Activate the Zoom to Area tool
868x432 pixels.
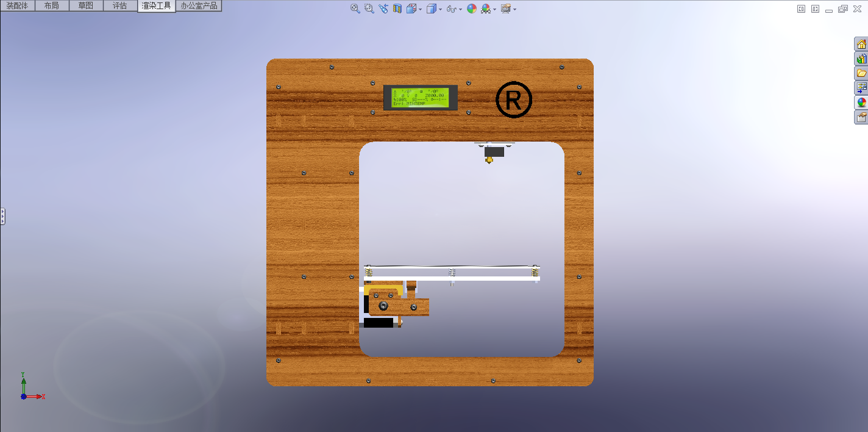(369, 9)
